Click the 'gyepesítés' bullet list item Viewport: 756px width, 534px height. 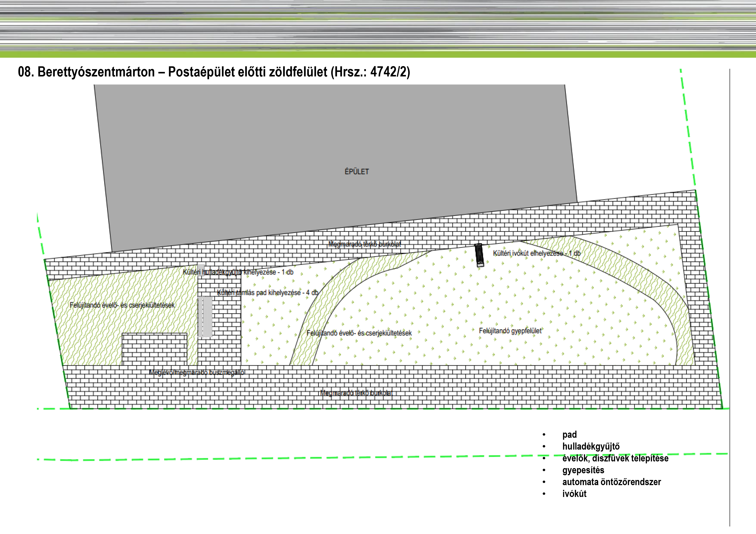[583, 470]
